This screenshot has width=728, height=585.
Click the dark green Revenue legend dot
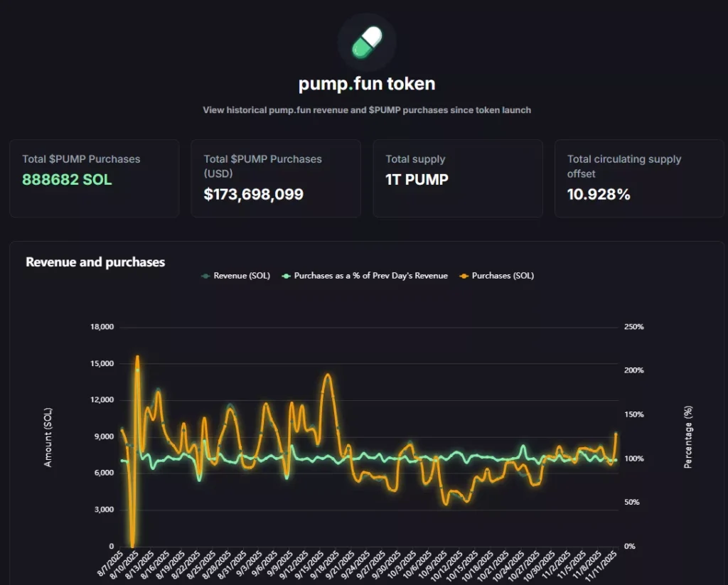pyautogui.click(x=205, y=276)
